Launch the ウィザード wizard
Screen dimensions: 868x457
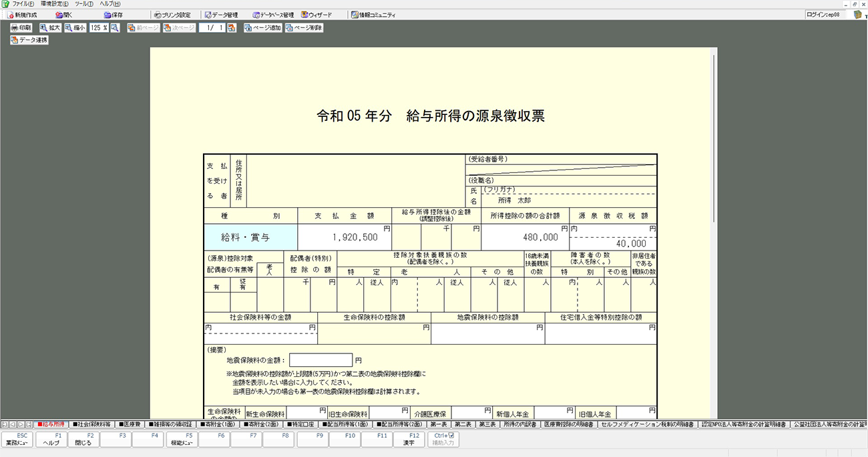pyautogui.click(x=316, y=15)
